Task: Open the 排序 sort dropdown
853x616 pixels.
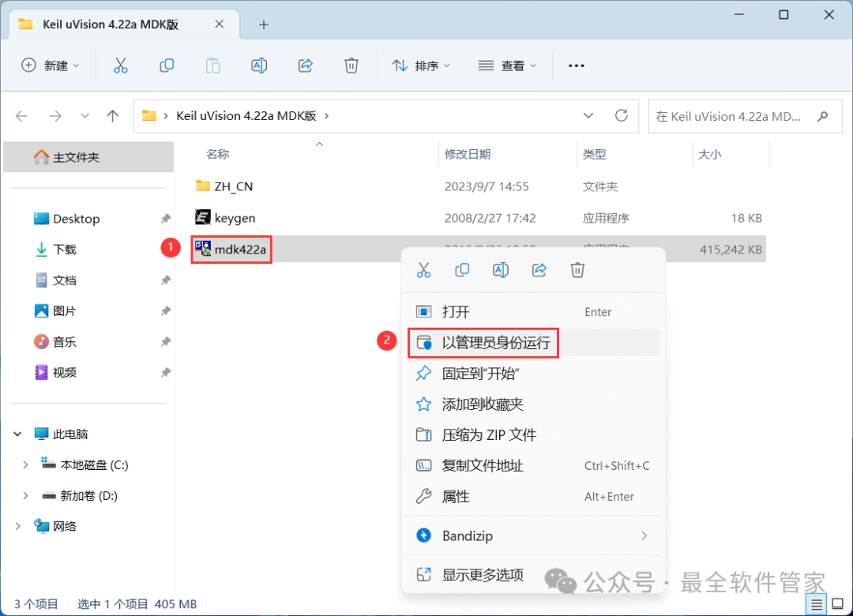Action: (x=421, y=66)
